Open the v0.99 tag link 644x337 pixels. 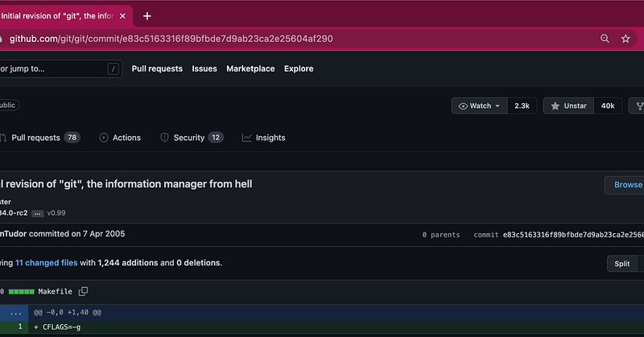56,213
